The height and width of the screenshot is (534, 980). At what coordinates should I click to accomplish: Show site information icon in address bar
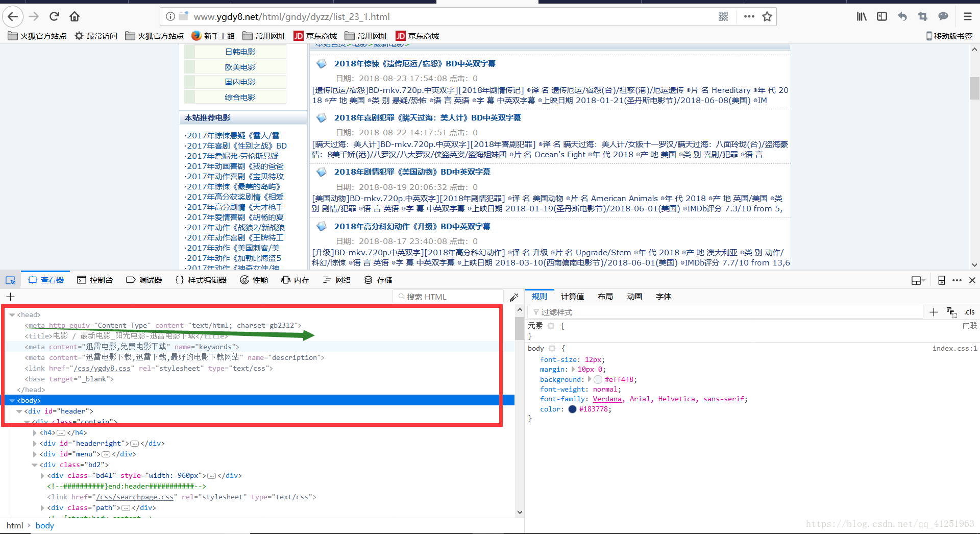tap(170, 16)
